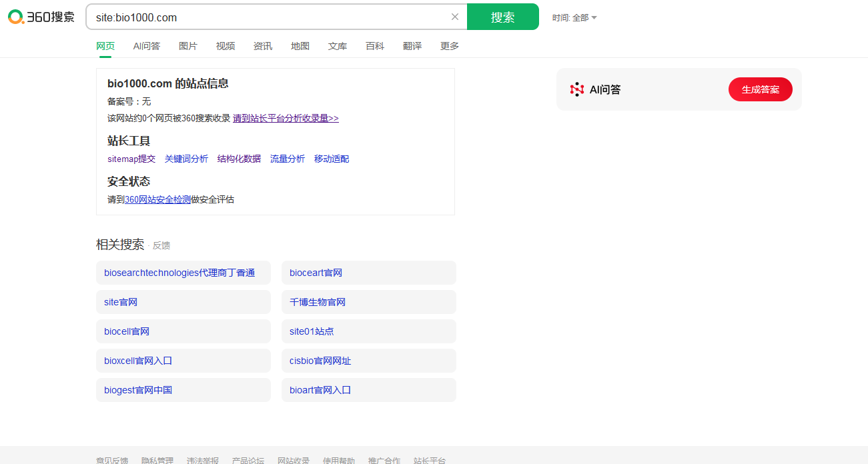868x464 pixels.
Task: Click the AI问答 panel logo icon
Action: click(576, 89)
